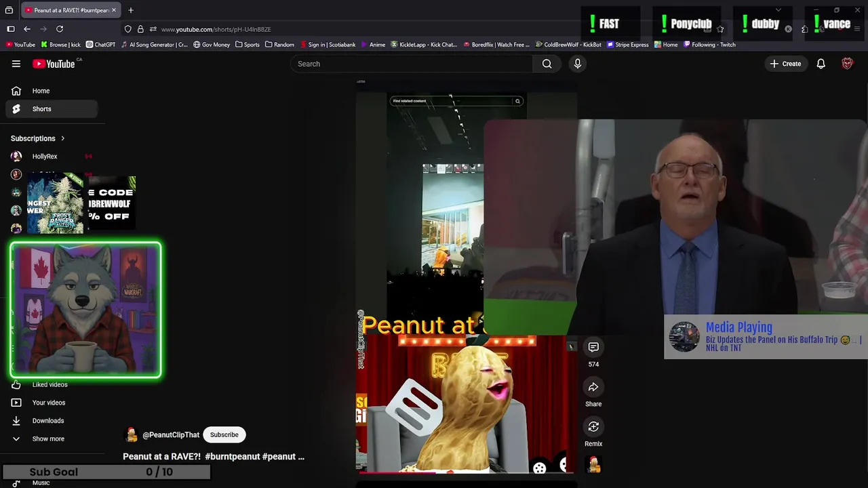
Task: Subscribe to @PeanutClipThat
Action: (x=224, y=434)
